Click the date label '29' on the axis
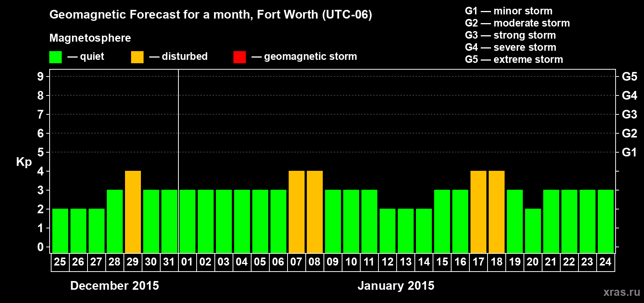 [x=133, y=262]
